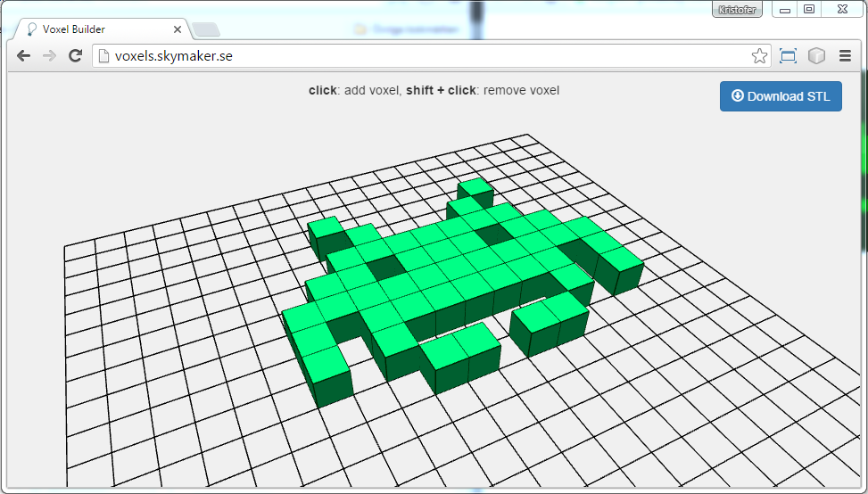
Task: Click the 'shift + click' instruction text
Action: point(441,90)
